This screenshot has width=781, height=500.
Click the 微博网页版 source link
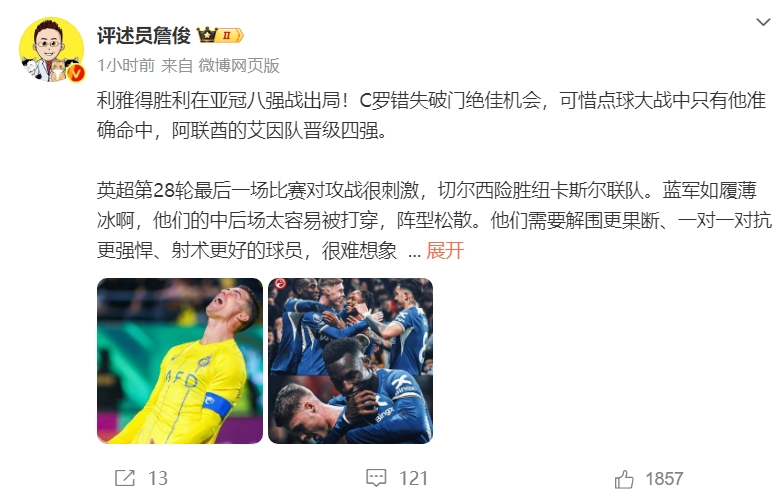[x=239, y=65]
